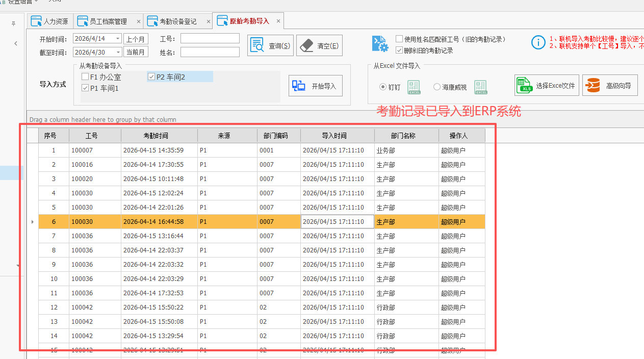644x359 pixels.
Task: Click the green XLS icon on 选择Excel文件
Action: pyautogui.click(x=524, y=85)
